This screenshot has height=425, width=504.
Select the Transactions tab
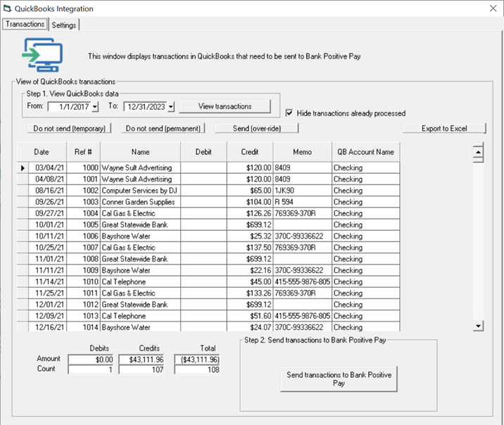pos(25,24)
